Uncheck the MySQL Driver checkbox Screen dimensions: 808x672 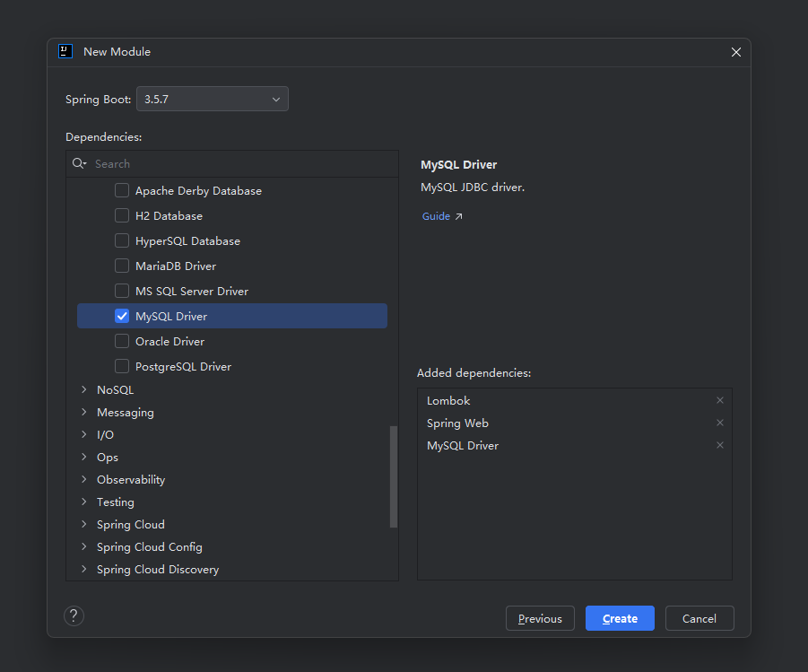[x=122, y=316]
